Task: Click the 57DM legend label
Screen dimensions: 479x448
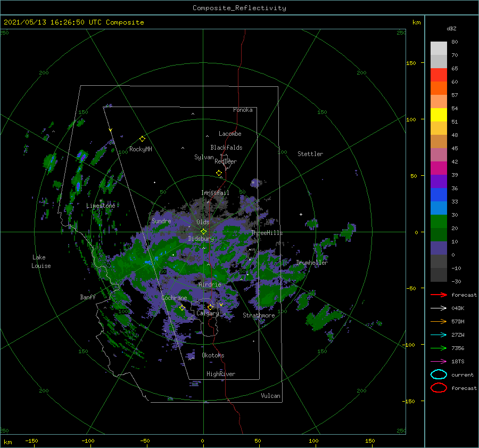Action: [x=458, y=322]
